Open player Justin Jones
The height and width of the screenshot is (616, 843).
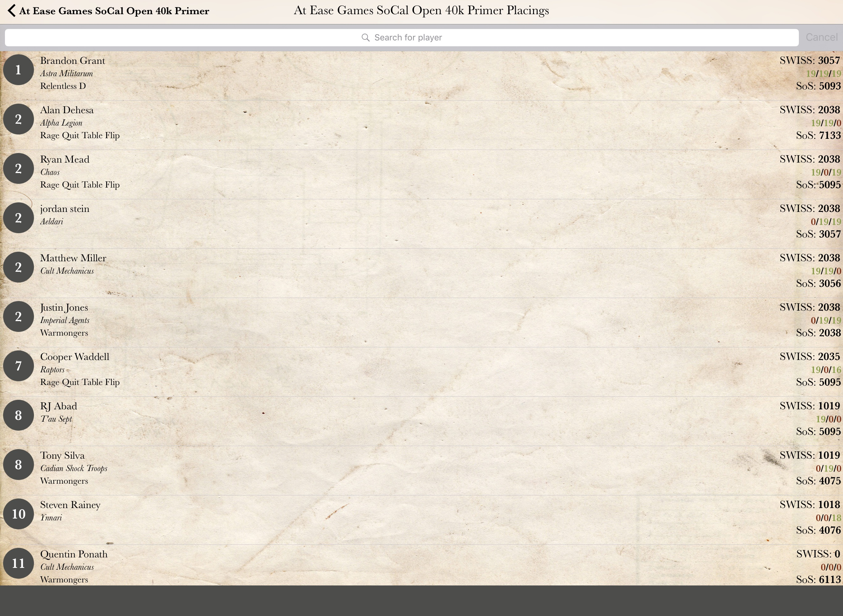pyautogui.click(x=64, y=308)
